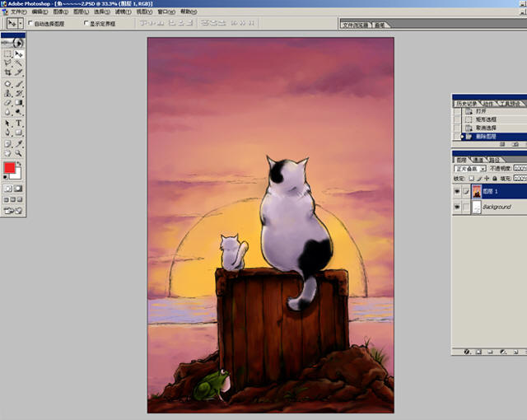Image resolution: width=527 pixels, height=420 pixels.
Task: Select the Gradient tool
Action: [x=18, y=102]
